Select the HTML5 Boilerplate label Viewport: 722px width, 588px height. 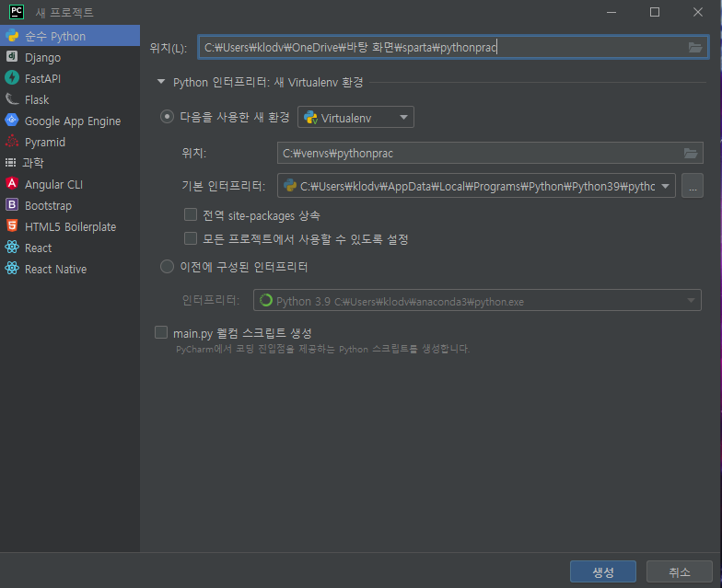point(70,226)
